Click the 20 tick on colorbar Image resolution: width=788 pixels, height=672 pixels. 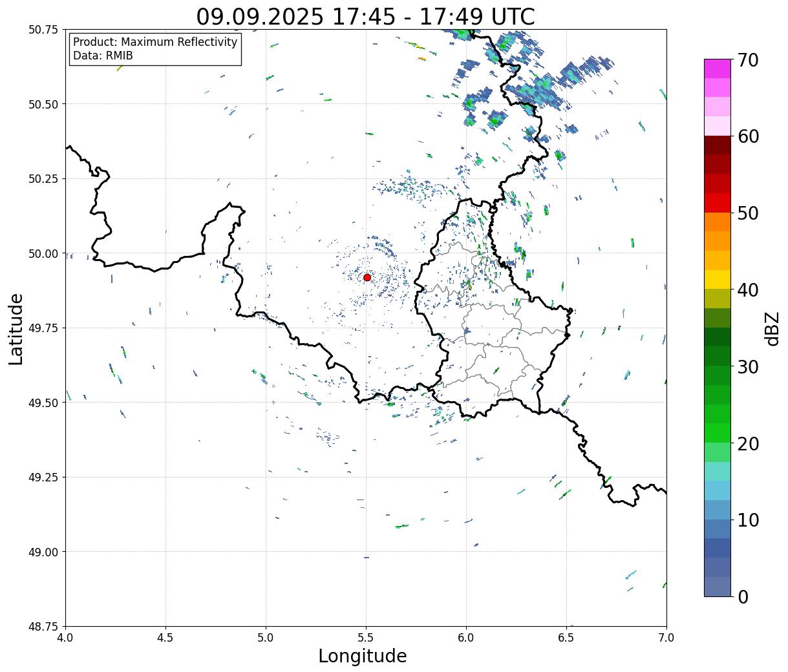(x=748, y=444)
